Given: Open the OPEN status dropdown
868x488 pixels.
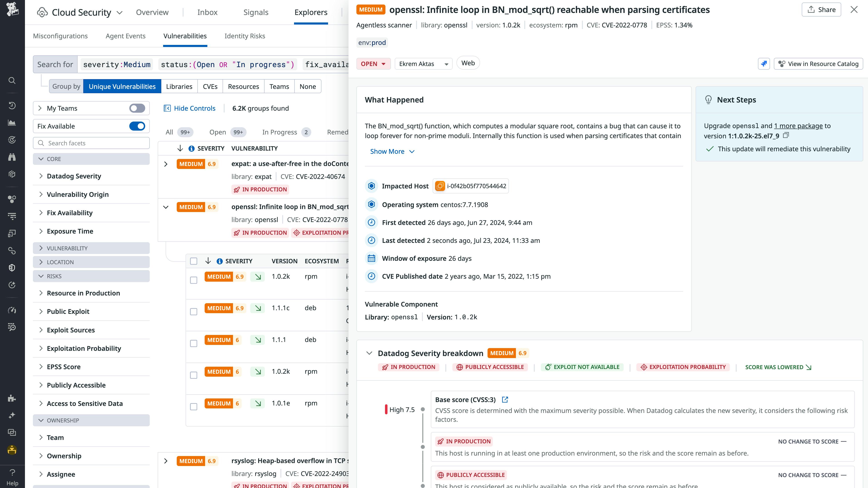Looking at the screenshot, I should [373, 64].
